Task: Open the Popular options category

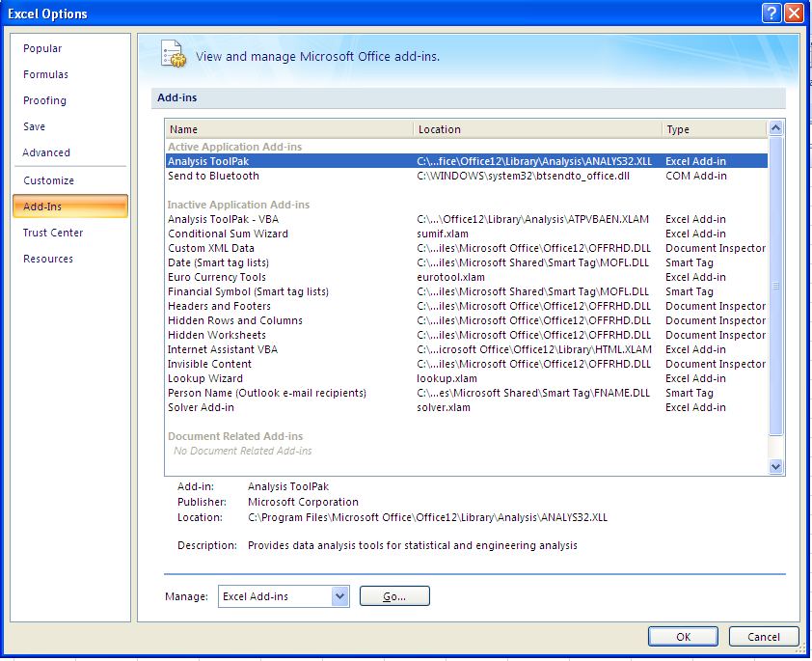Action: [42, 48]
